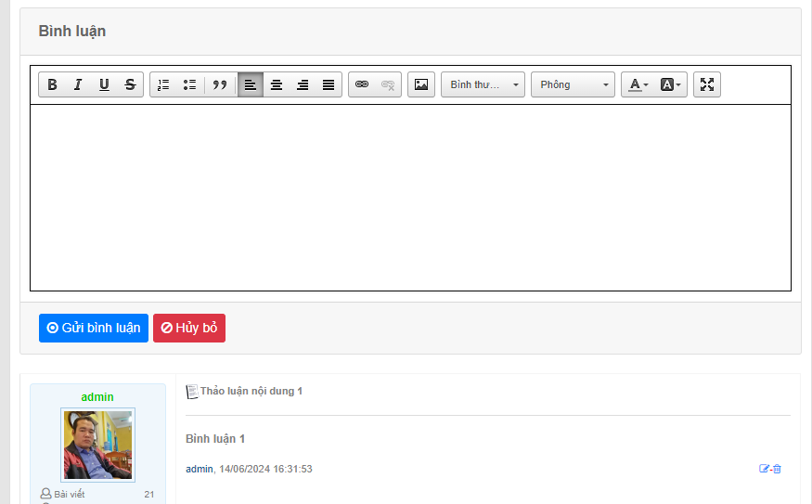The image size is (812, 504).
Task: Toggle italic text style
Action: (x=78, y=84)
